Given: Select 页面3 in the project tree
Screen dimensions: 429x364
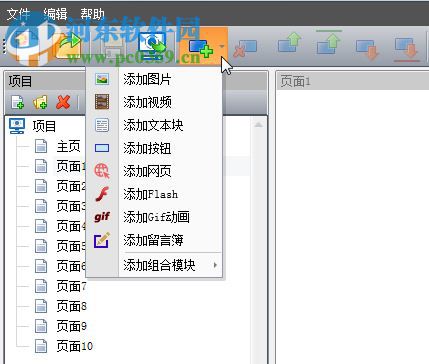Looking at the screenshot, I should click(x=71, y=206).
